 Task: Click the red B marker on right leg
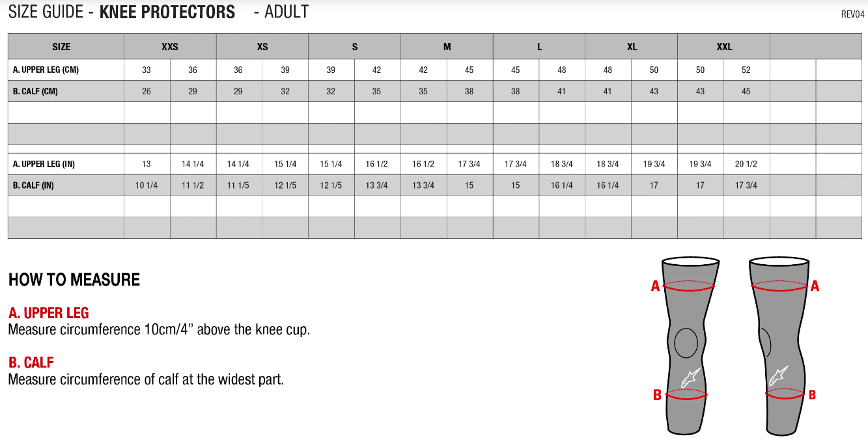click(x=812, y=394)
